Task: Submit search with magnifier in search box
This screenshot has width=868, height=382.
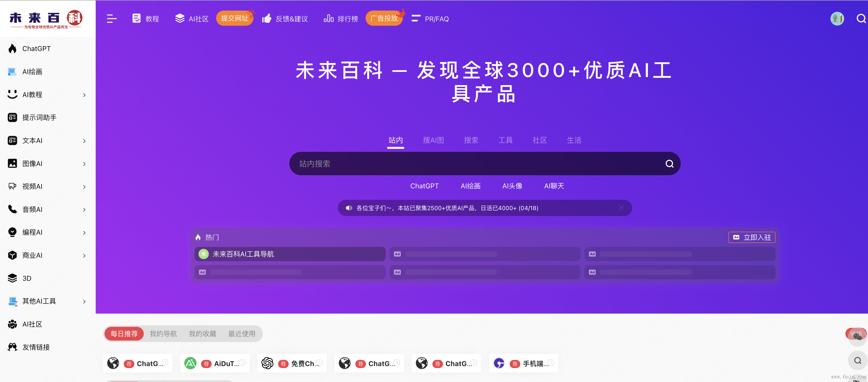Action: click(x=669, y=164)
